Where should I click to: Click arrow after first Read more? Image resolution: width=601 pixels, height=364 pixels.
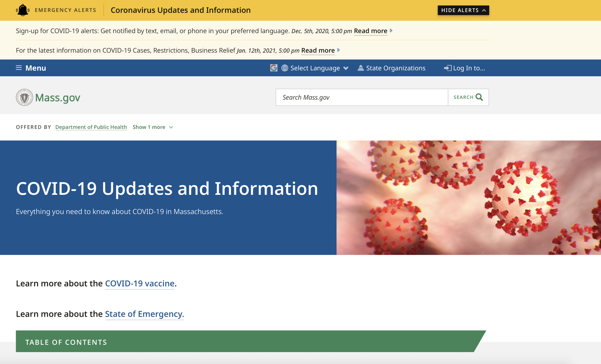pyautogui.click(x=391, y=31)
